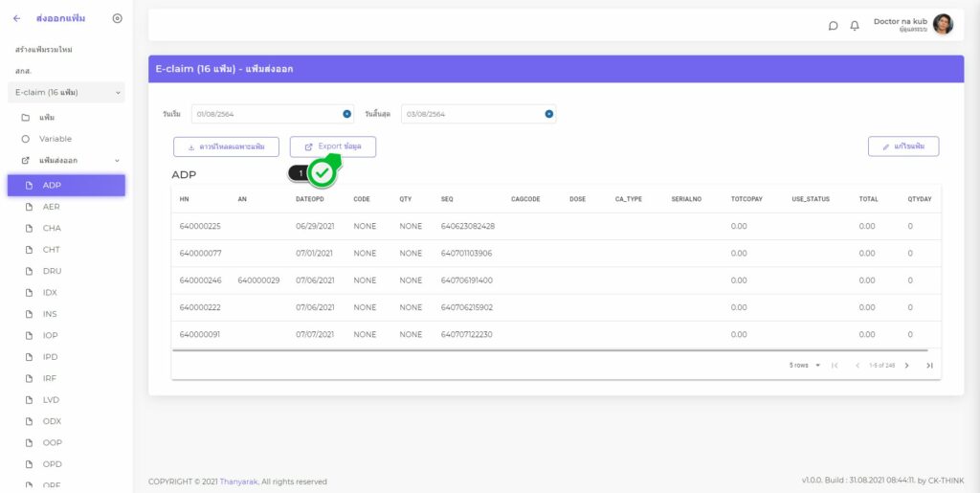Open the Thanyarak link in footer
Screen dimensions: 980x493
(238, 482)
